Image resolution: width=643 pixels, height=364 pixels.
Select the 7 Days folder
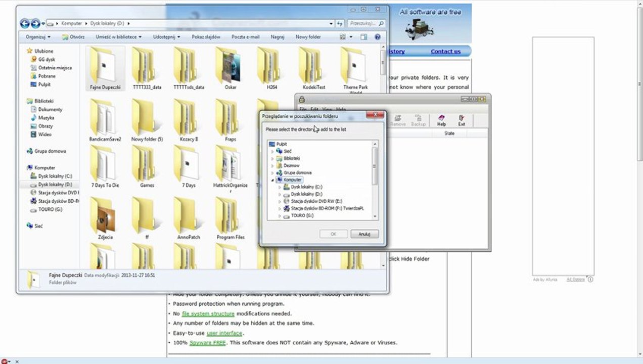(189, 167)
